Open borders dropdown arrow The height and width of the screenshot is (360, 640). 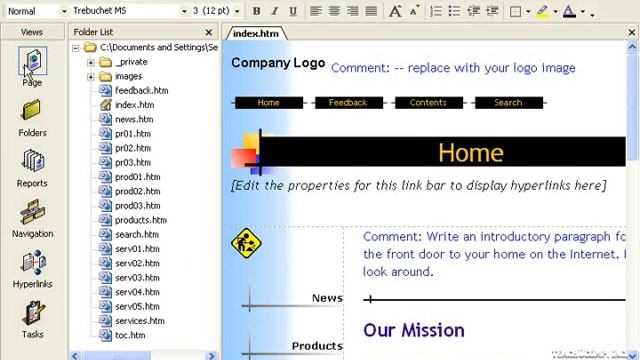[x=528, y=11]
